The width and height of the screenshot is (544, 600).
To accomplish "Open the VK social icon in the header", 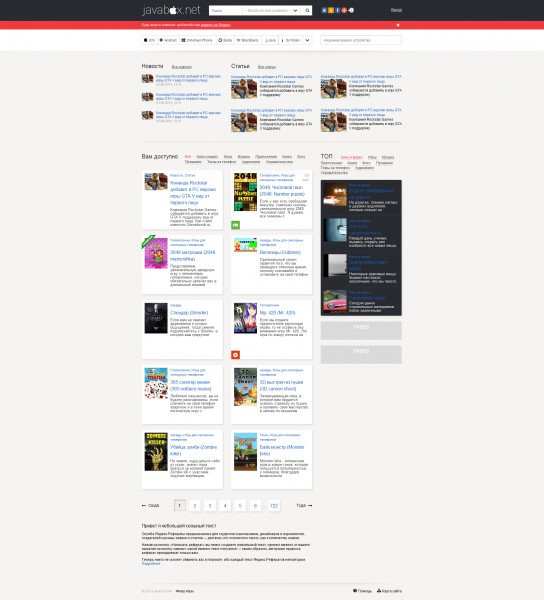I will 324,10.
